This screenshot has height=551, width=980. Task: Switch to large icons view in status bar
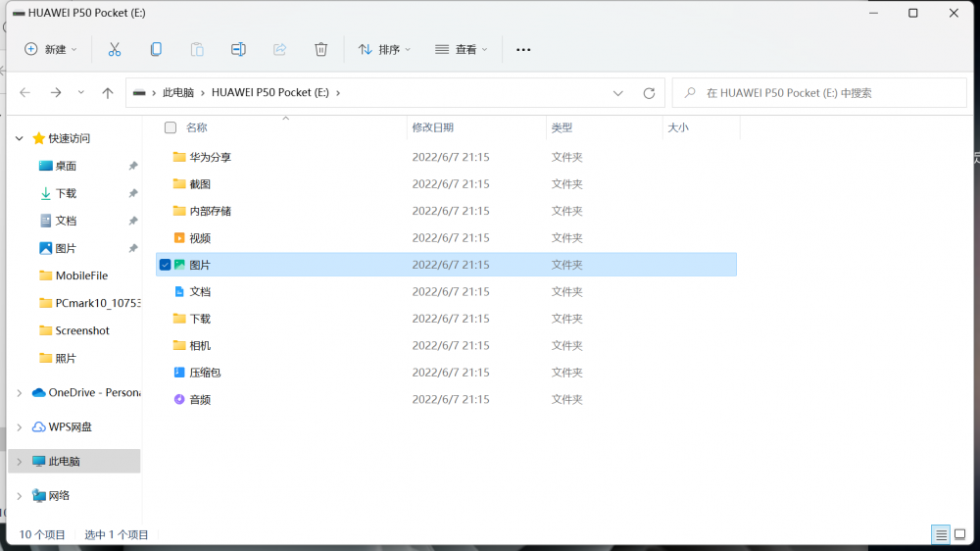[x=960, y=534]
